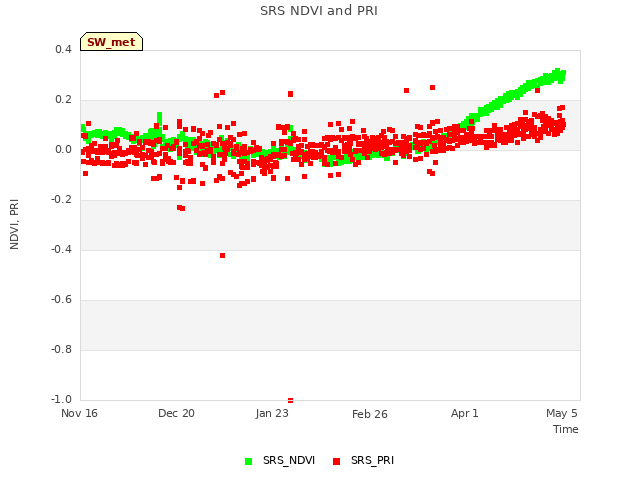640x480 pixels.
Task: Click the -0.4 y-axis tick label
Action: [x=61, y=249]
